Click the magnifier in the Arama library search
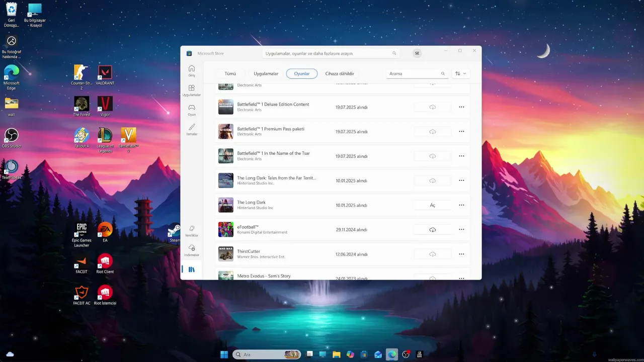This screenshot has height=362, width=644. [443, 73]
